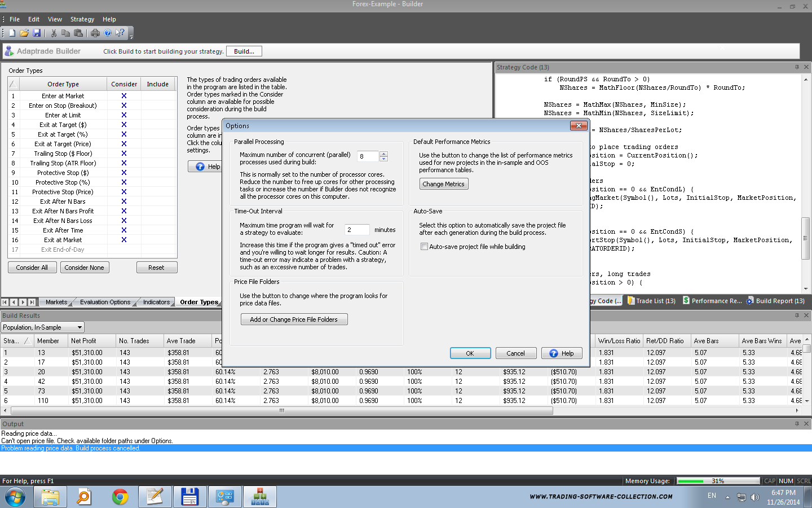This screenshot has width=812, height=508.
Task: Save the project using the floppy disk icon
Action: click(x=37, y=33)
